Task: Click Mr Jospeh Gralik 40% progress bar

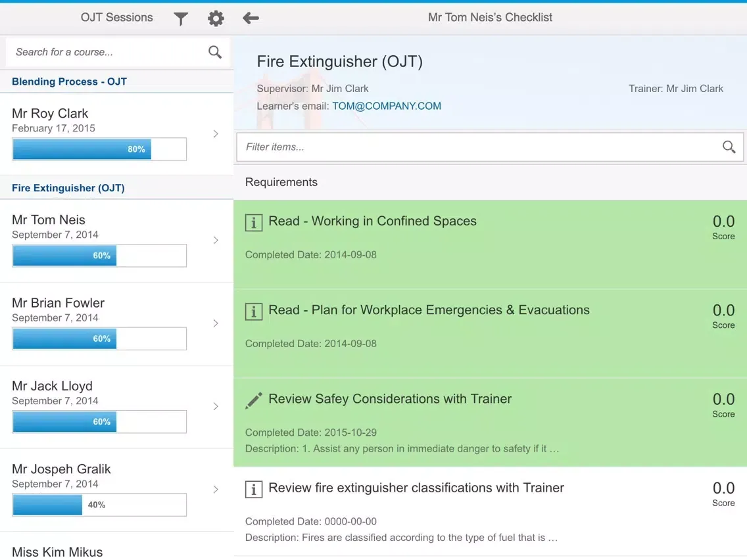Action: tap(99, 505)
